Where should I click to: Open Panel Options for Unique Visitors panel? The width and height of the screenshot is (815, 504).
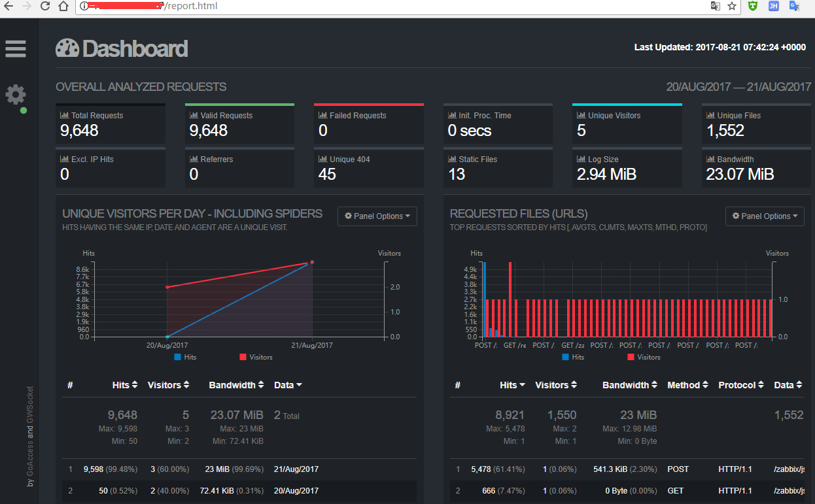377,216
